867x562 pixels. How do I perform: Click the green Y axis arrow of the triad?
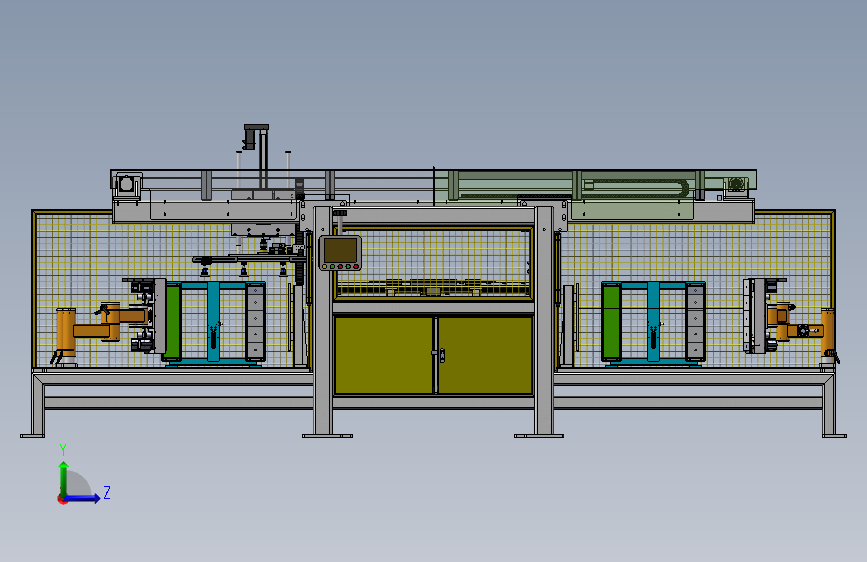(x=64, y=479)
